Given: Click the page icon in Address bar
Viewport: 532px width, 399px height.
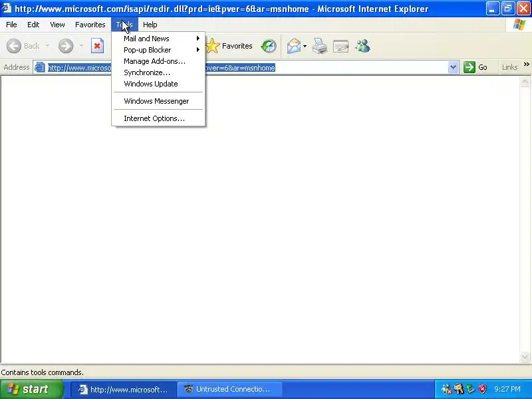Looking at the screenshot, I should (x=40, y=67).
